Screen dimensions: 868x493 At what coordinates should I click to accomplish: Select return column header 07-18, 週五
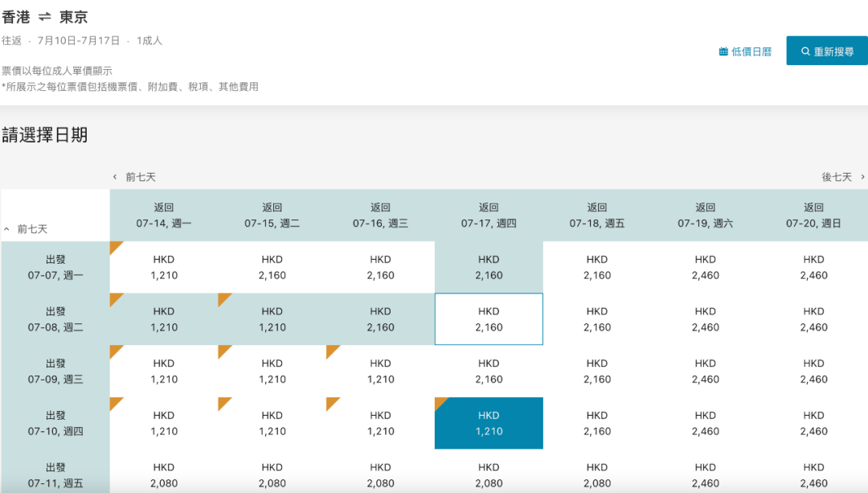596,216
